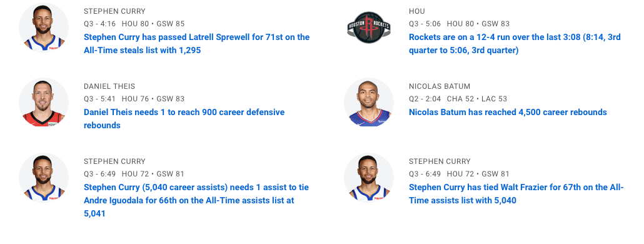
Task: Select Nicolas Batum's player headshot
Action: (369, 102)
